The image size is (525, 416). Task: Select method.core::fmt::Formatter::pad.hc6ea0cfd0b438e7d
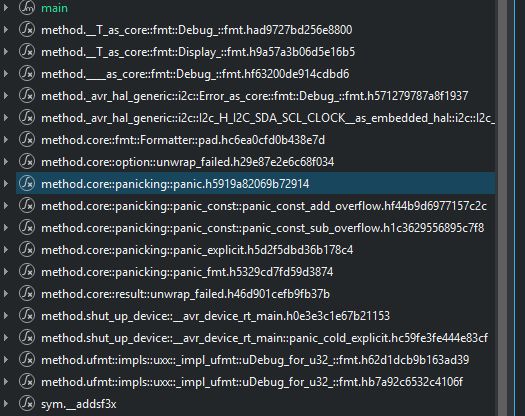pos(183,140)
